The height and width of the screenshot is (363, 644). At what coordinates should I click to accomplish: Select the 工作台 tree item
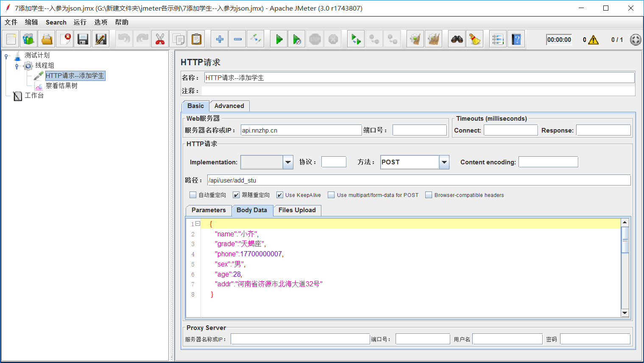click(34, 95)
